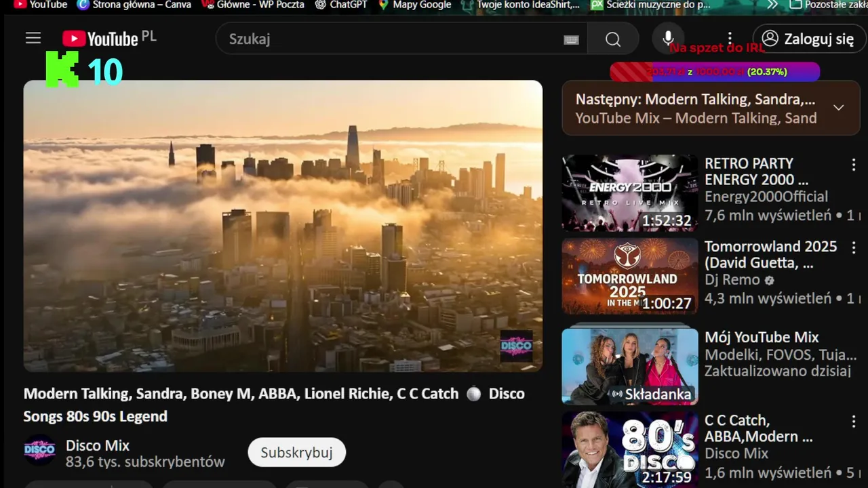The image size is (868, 488).
Task: Play the 80's Disco thumbnail
Action: 630,449
